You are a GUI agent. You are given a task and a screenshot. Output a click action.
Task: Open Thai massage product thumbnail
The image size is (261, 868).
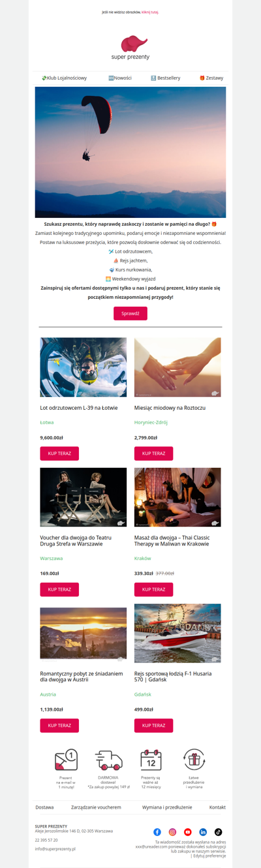[x=177, y=497]
